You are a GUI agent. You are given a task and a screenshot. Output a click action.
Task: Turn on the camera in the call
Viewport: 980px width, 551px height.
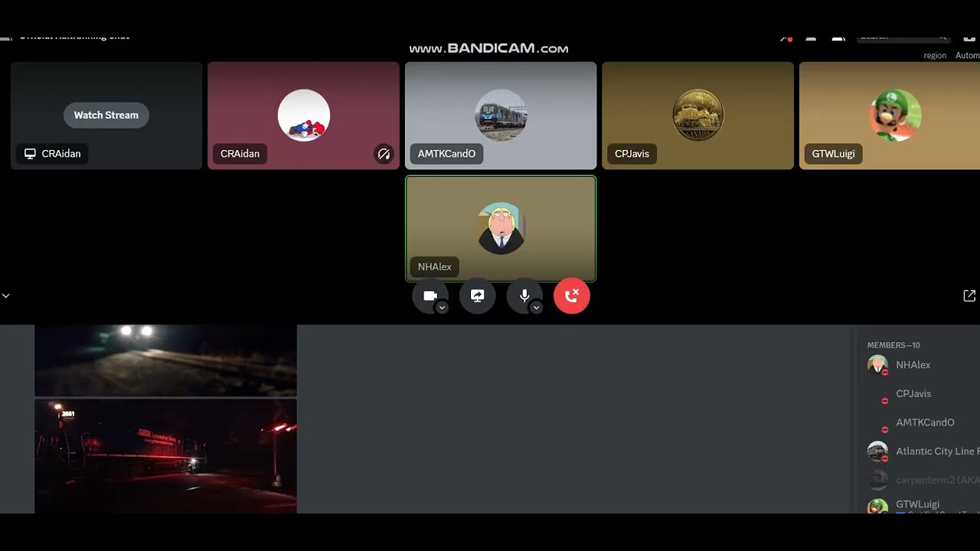coord(430,295)
